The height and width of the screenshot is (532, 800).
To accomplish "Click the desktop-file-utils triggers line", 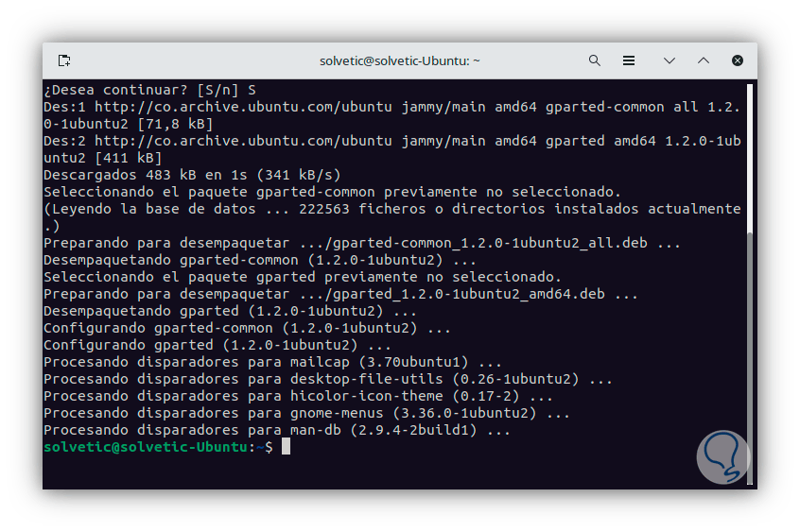I will 327,379.
